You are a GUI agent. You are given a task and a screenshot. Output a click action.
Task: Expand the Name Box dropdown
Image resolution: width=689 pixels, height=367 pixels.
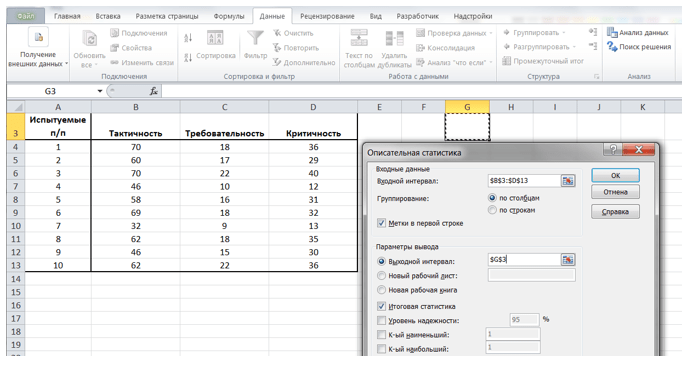(100, 91)
